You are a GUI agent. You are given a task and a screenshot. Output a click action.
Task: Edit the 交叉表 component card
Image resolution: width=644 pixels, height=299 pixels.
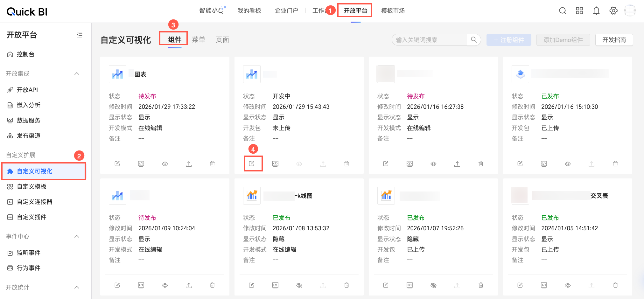(x=520, y=285)
